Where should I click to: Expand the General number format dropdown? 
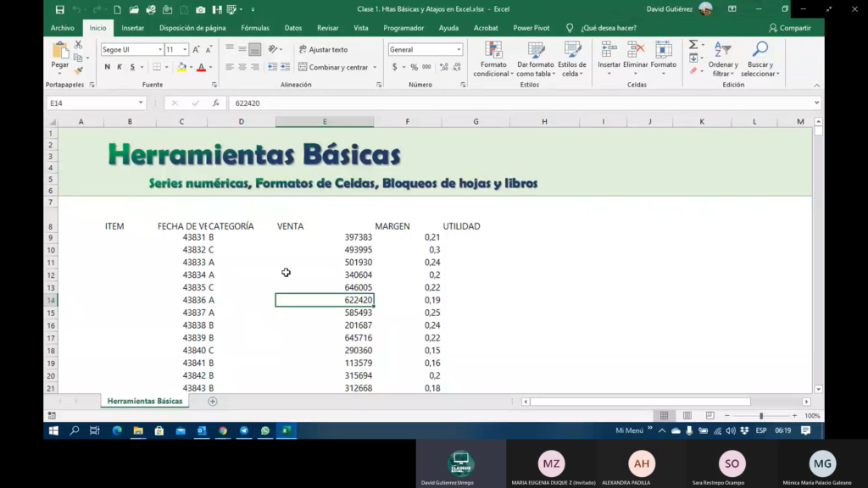tap(459, 50)
